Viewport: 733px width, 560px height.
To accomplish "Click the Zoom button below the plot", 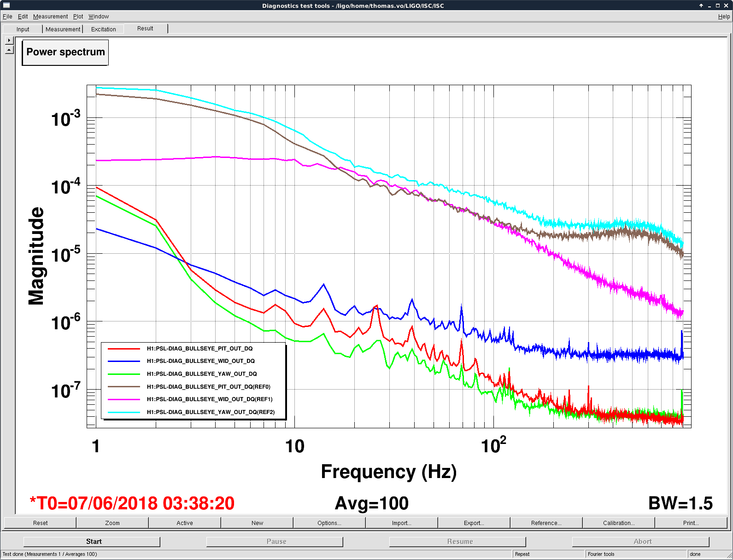I will (x=112, y=523).
